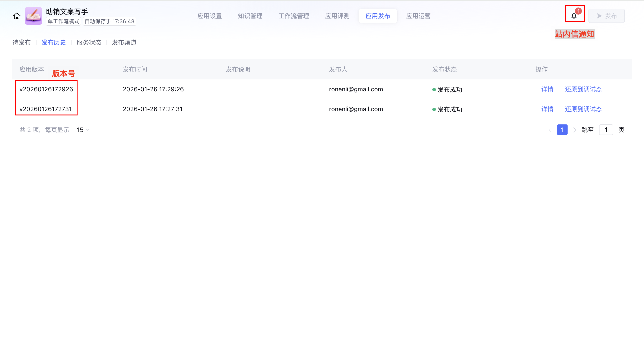Open the 工作流管理 tab
This screenshot has width=644, height=364.
[294, 16]
